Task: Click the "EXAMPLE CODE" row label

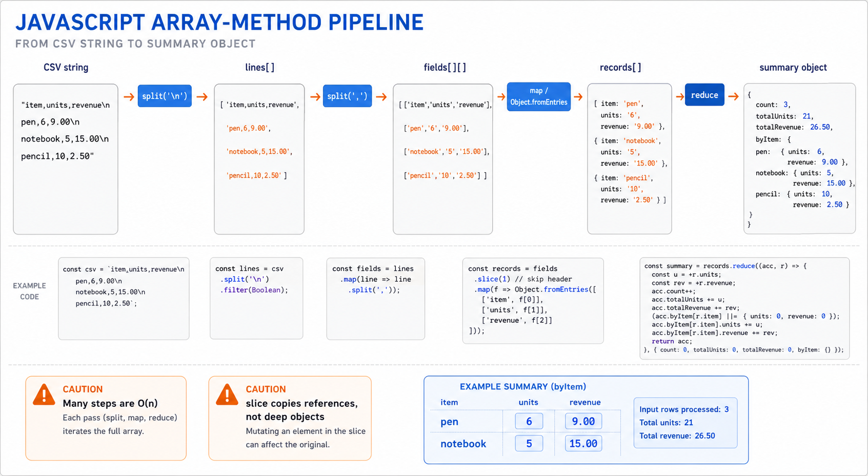Action: pos(29,291)
